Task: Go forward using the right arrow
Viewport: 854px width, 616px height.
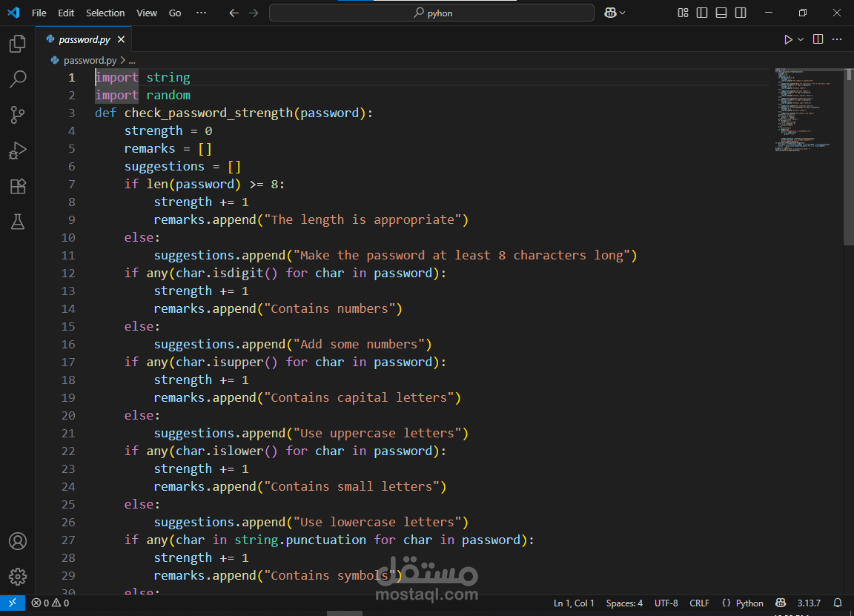Action: 254,13
